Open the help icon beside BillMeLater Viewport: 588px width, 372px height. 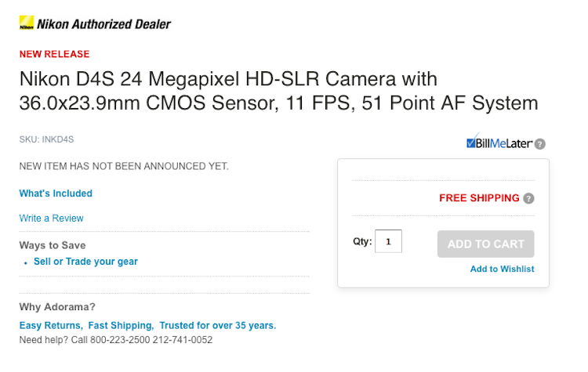[x=540, y=144]
